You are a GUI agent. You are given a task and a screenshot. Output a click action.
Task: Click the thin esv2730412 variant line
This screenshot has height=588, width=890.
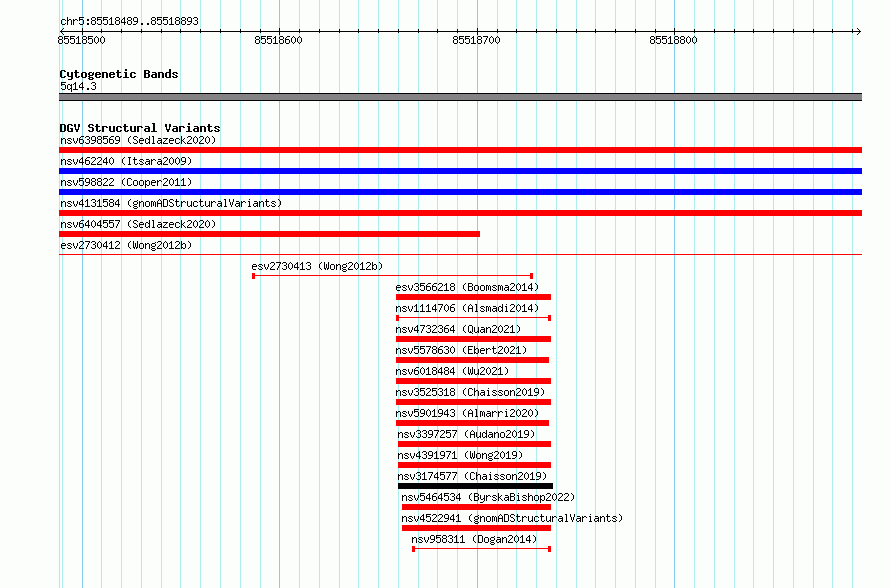460,254
